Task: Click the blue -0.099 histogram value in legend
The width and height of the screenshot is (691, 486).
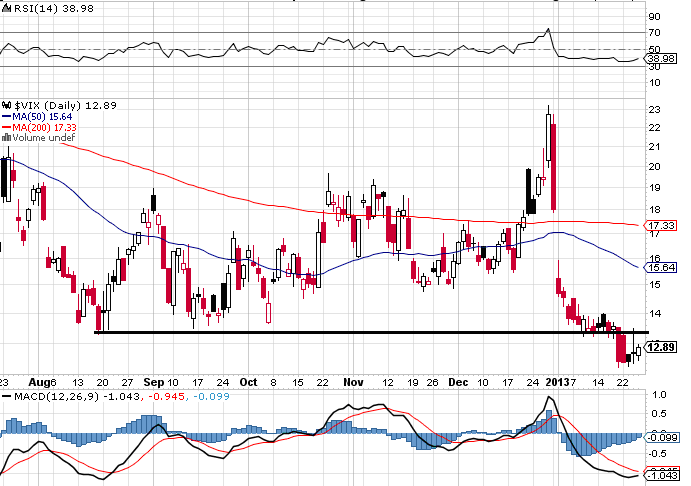Action: click(211, 397)
